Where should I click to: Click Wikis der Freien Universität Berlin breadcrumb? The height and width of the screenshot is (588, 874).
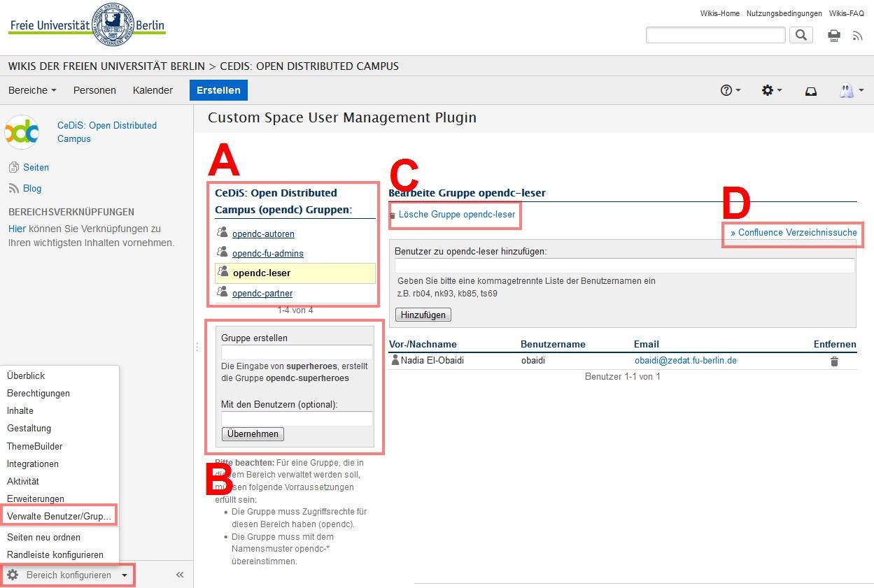click(x=106, y=66)
